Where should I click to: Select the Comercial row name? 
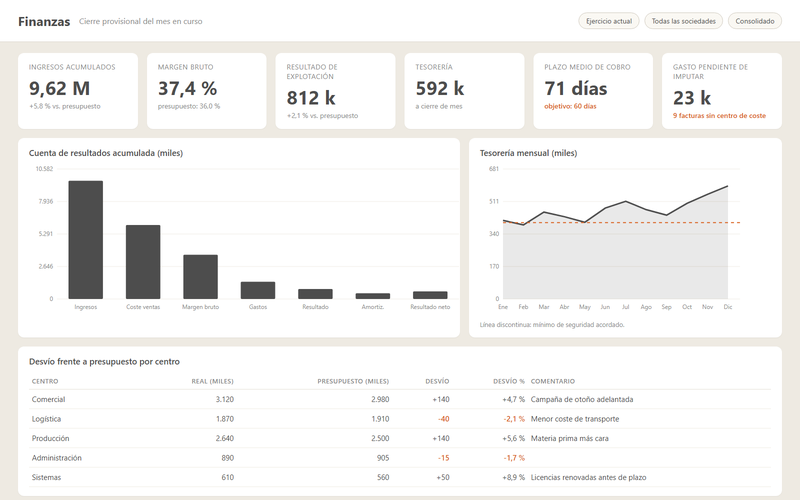48,399
